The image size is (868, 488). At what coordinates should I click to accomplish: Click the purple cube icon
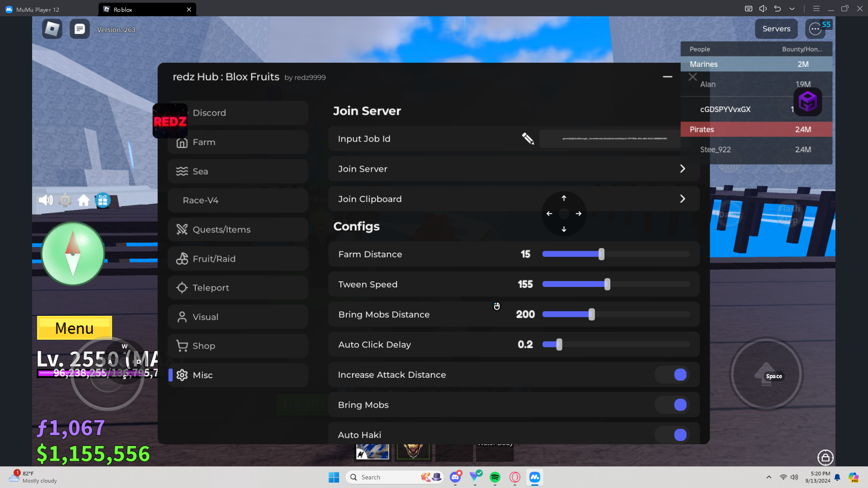coord(807,102)
